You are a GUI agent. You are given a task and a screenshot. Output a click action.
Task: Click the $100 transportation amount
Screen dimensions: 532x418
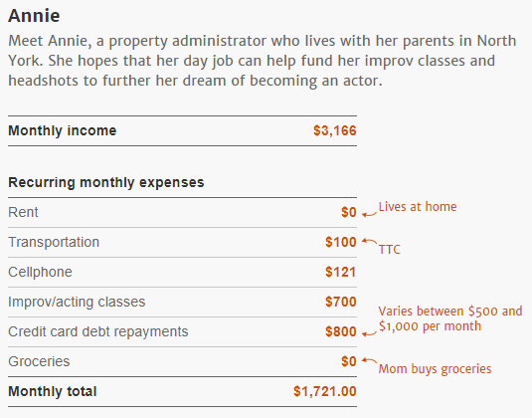(x=341, y=242)
